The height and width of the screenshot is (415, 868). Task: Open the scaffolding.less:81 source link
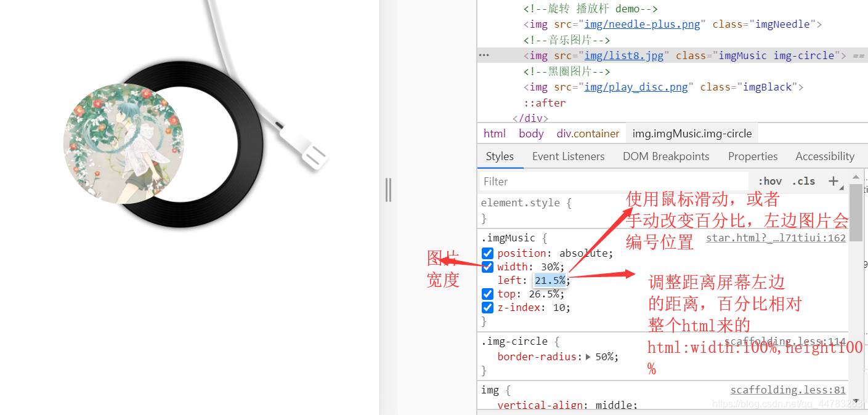pyautogui.click(x=788, y=390)
